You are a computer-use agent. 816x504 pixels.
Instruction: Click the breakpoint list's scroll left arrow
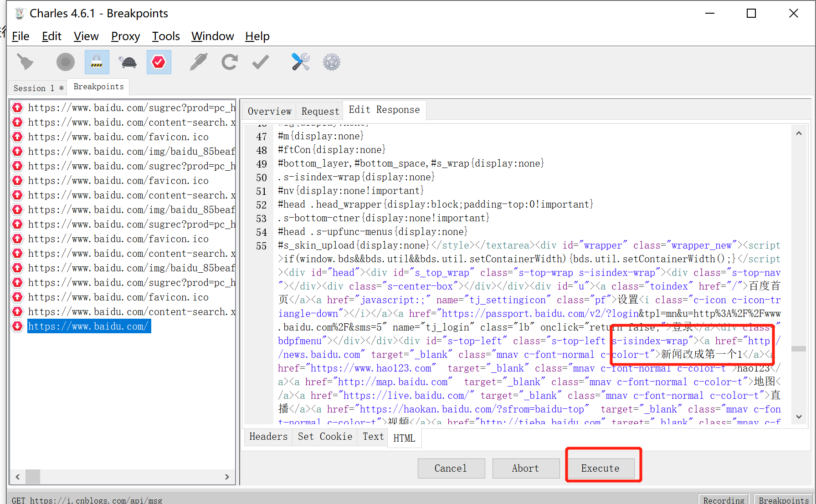click(18, 477)
